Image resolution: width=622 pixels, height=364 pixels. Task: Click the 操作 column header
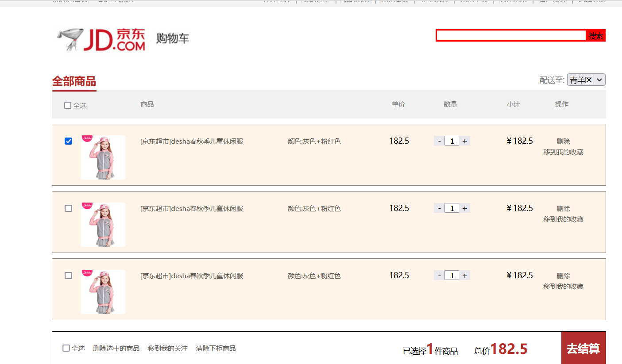pyautogui.click(x=562, y=104)
